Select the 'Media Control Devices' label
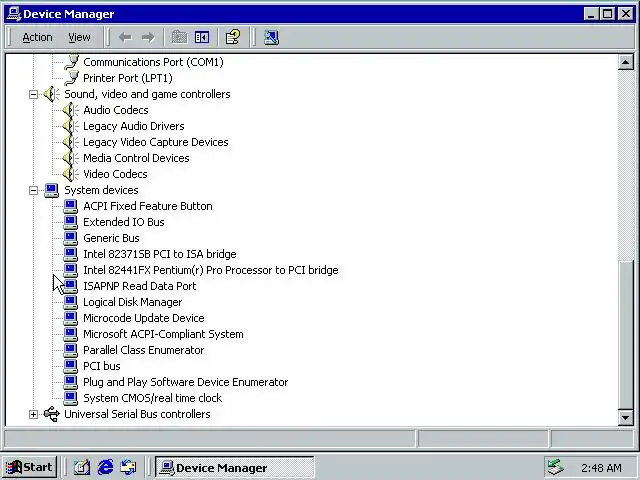Image resolution: width=640 pixels, height=480 pixels. tap(136, 158)
